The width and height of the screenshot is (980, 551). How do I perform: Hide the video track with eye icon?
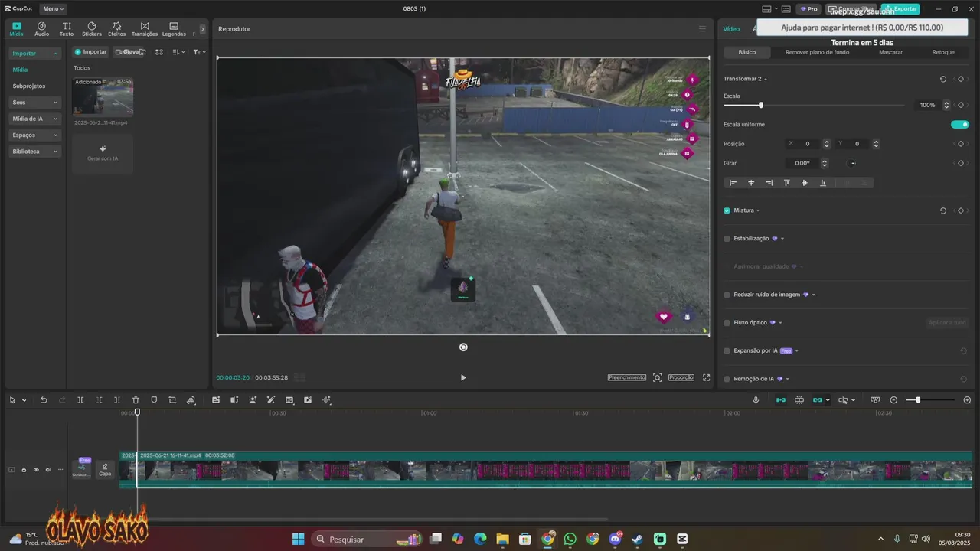(36, 470)
